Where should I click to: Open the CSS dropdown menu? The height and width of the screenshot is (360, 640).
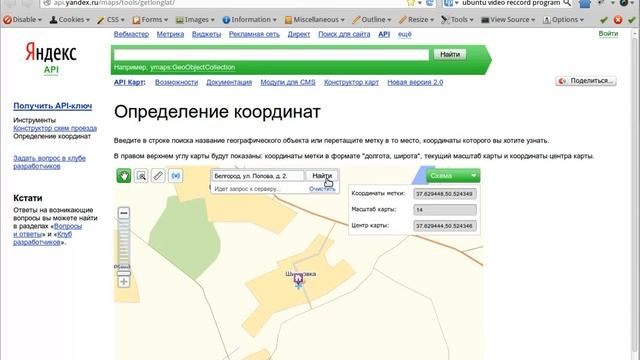point(111,20)
